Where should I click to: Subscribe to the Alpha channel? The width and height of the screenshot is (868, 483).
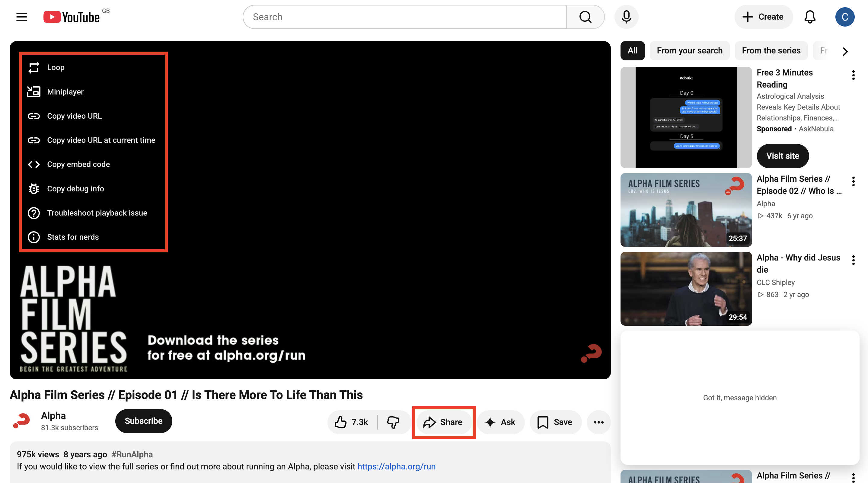tap(144, 421)
